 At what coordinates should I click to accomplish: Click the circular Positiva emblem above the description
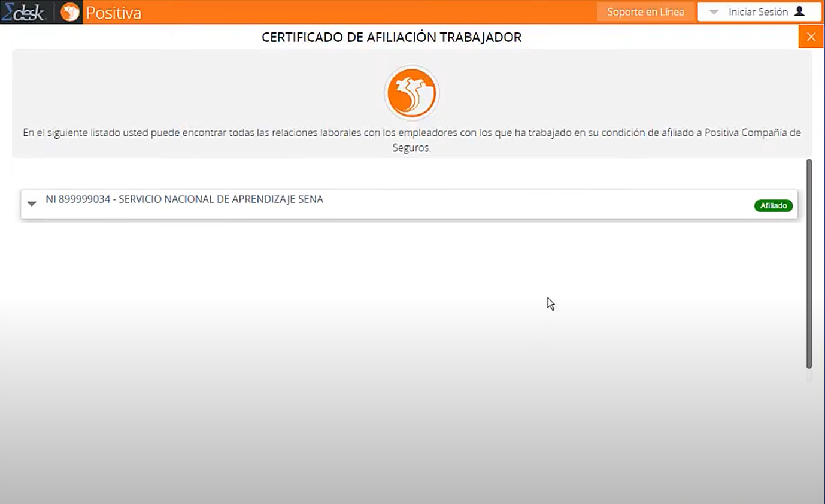(x=411, y=93)
